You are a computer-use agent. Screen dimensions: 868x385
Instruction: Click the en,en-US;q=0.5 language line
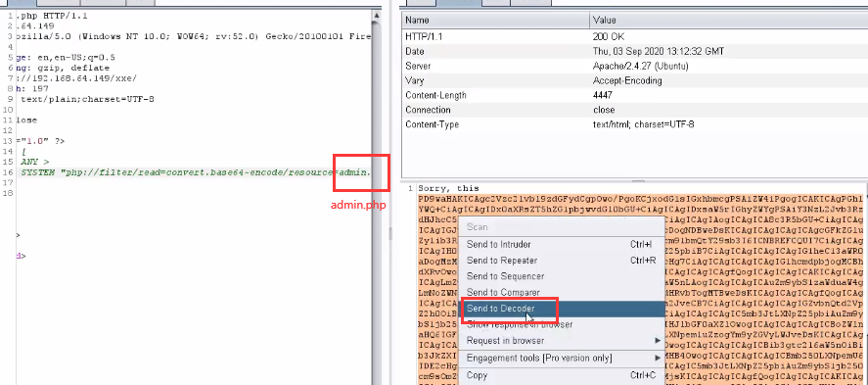[66, 58]
